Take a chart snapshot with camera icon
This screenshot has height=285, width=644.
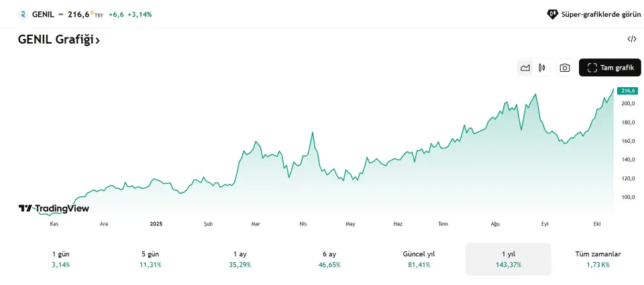click(565, 68)
